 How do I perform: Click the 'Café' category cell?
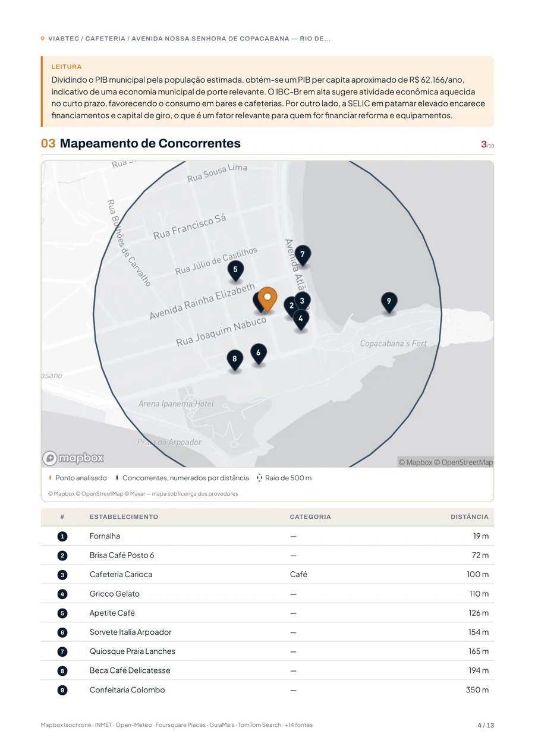tap(298, 575)
